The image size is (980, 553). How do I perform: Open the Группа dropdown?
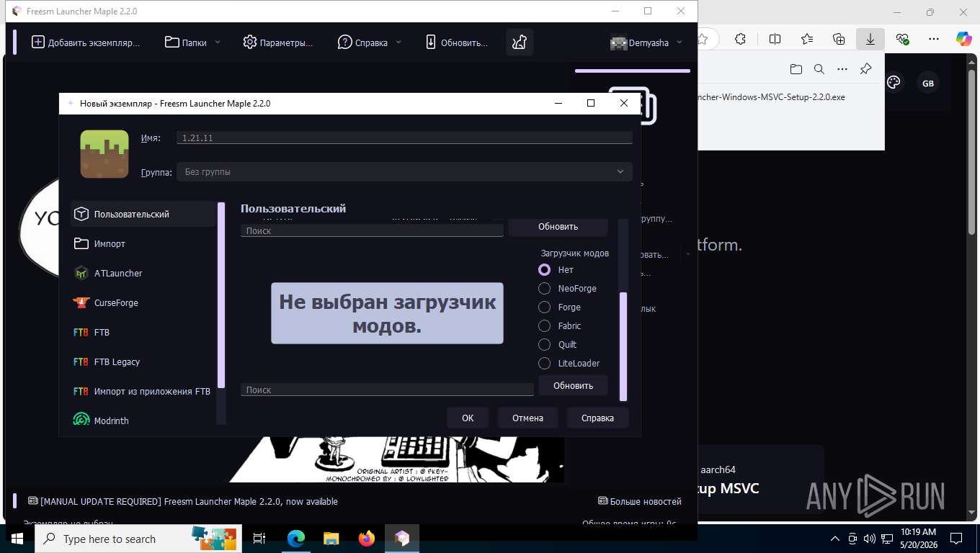[404, 171]
